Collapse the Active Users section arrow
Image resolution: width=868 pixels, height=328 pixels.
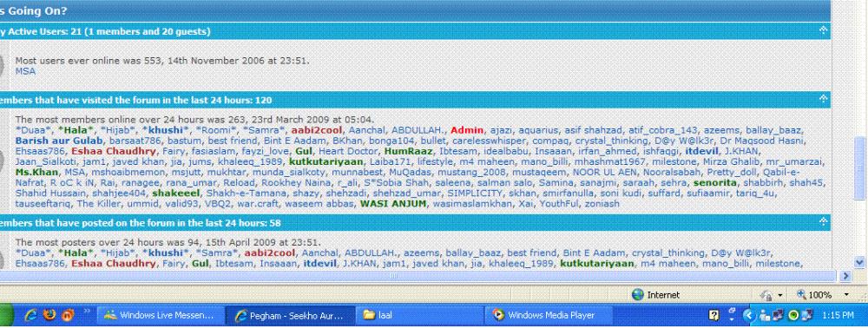point(823,30)
